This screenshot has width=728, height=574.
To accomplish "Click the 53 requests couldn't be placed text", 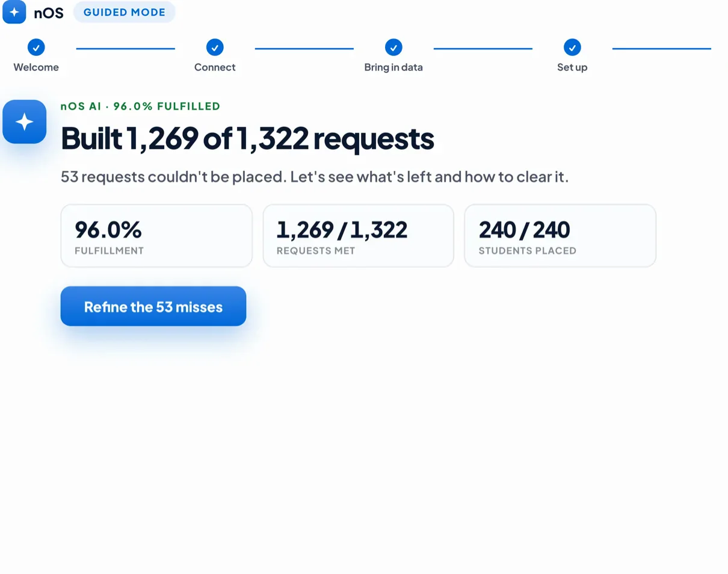I will 315,177.
